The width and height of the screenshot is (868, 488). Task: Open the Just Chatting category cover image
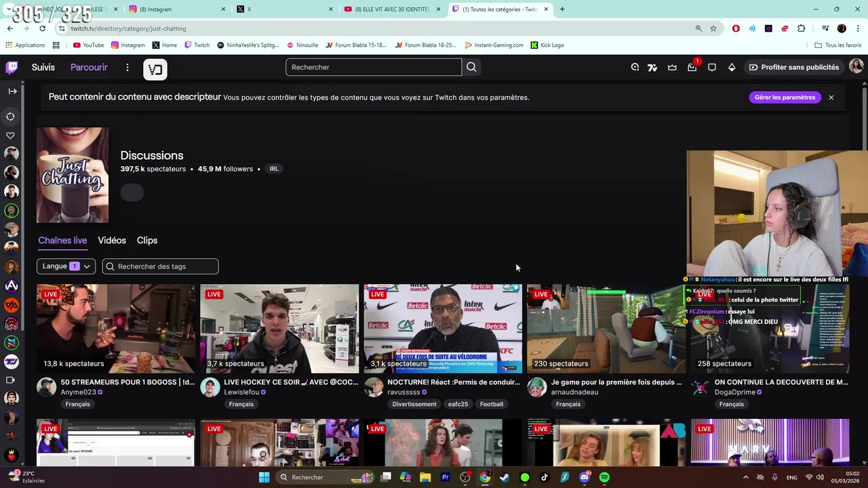pos(73,175)
